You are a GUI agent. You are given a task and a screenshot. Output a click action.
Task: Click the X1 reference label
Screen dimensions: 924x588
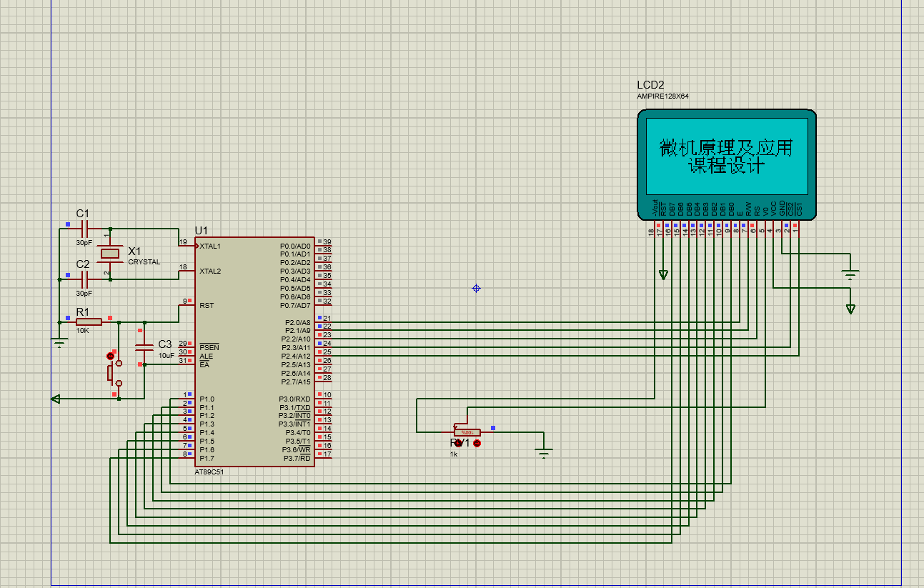[134, 251]
